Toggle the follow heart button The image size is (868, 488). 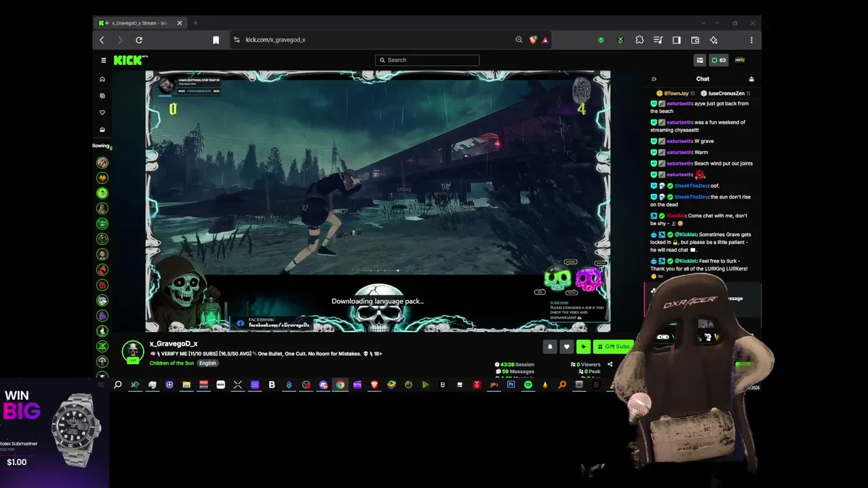click(x=567, y=347)
